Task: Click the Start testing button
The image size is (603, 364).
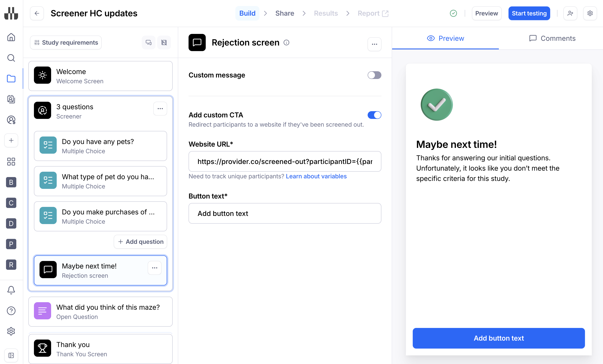Action: point(529,13)
